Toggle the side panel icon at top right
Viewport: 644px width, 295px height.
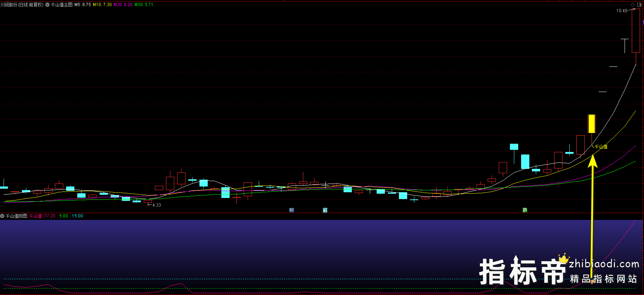coord(639,5)
